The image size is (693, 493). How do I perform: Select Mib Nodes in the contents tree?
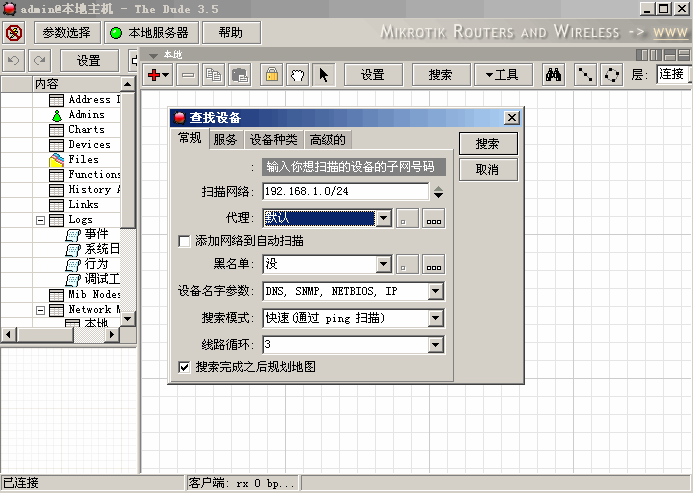94,294
